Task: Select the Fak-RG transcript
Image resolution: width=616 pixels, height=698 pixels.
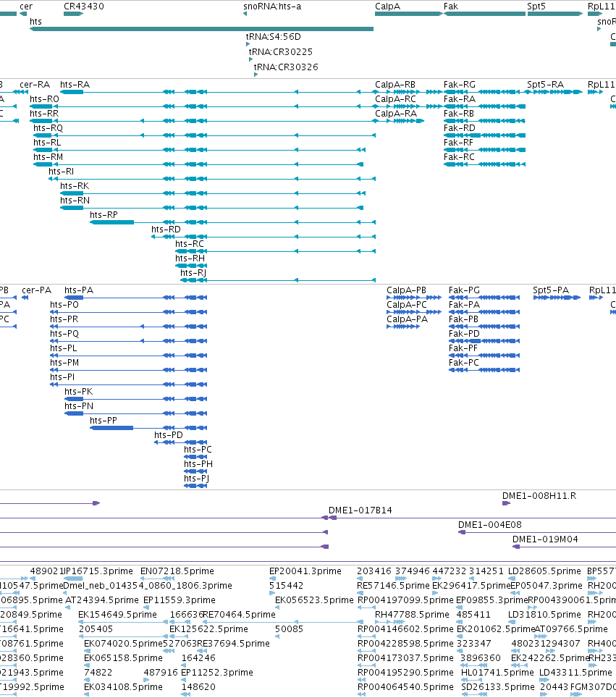Action: [x=460, y=85]
